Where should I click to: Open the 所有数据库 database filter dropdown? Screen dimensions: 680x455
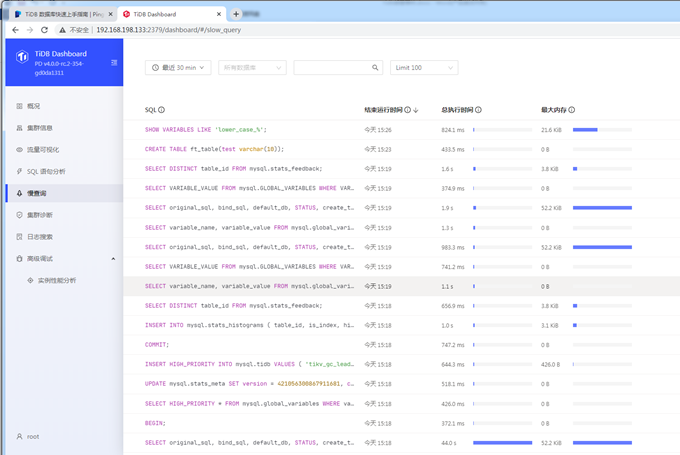(x=251, y=68)
